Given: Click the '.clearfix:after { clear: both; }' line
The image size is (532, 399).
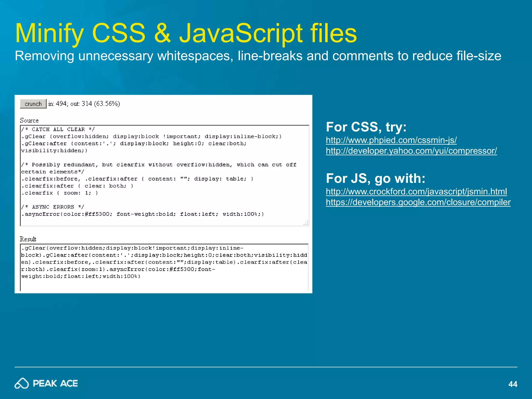Looking at the screenshot, I should click(77, 186).
